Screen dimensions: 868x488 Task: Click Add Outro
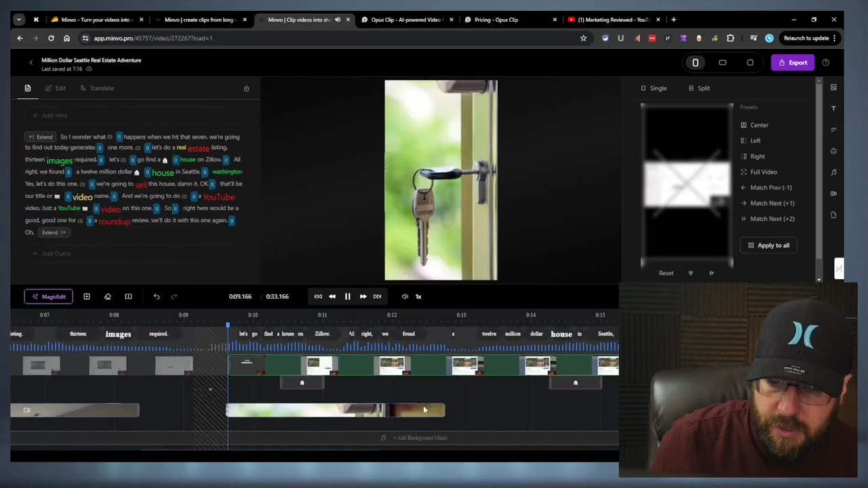tap(52, 253)
